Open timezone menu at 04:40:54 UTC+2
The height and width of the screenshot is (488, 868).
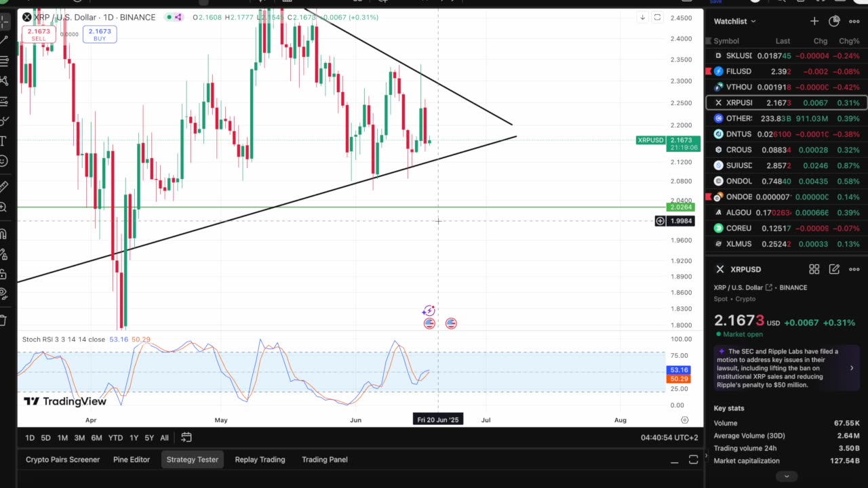(x=669, y=438)
